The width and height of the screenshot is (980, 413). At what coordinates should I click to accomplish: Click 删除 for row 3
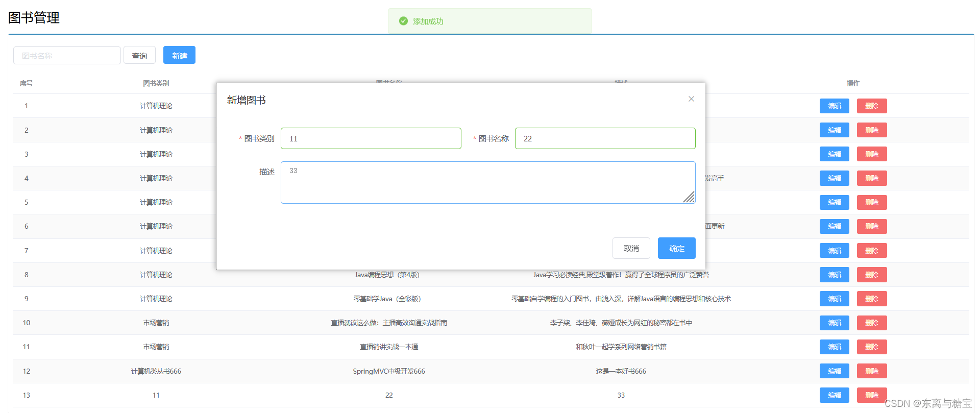[872, 154]
